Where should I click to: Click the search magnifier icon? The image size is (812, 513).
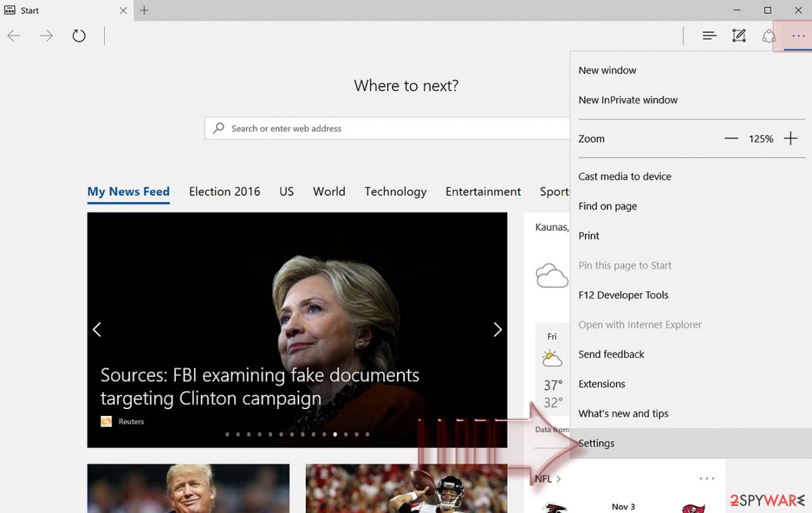pos(218,128)
